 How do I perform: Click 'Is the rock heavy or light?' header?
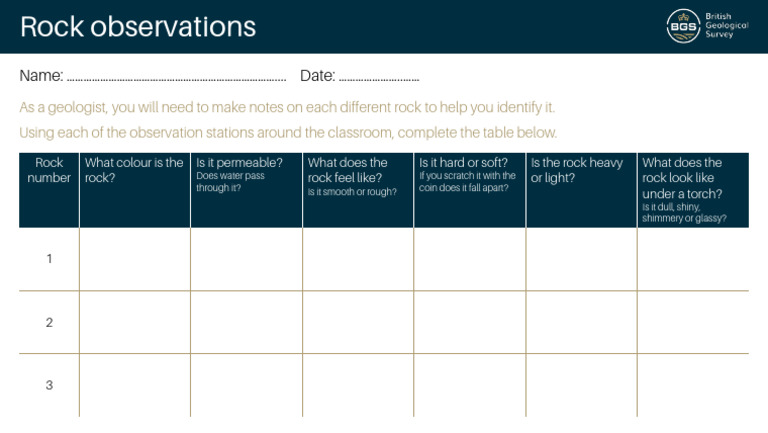[581, 190]
